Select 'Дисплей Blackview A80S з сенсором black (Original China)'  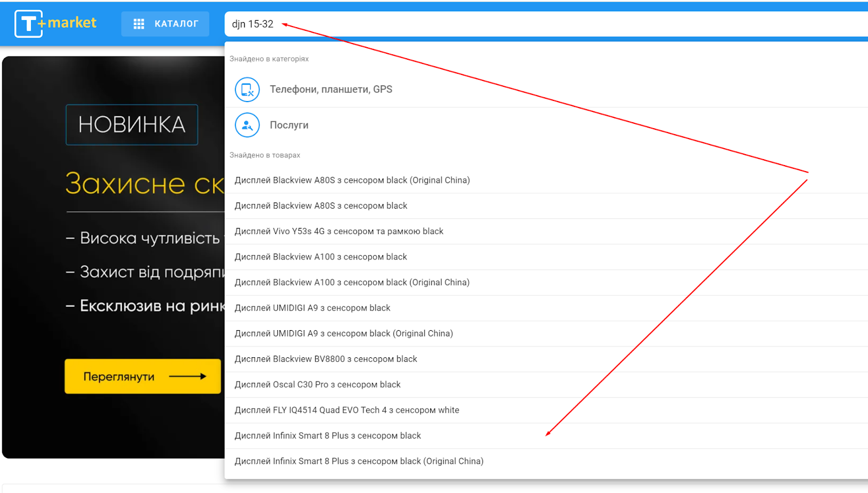pyautogui.click(x=546, y=180)
